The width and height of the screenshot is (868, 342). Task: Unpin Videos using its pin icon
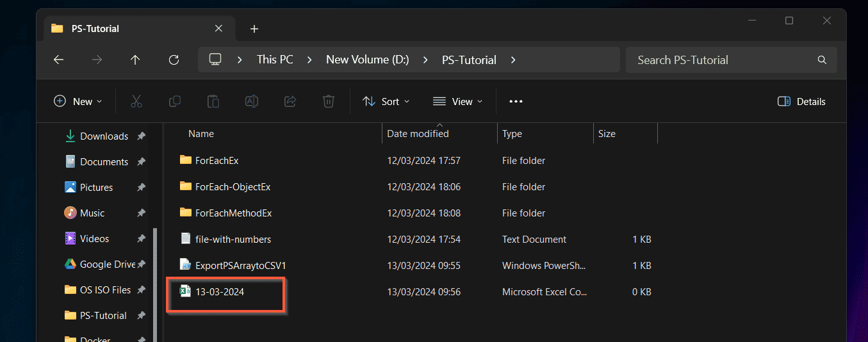[141, 238]
